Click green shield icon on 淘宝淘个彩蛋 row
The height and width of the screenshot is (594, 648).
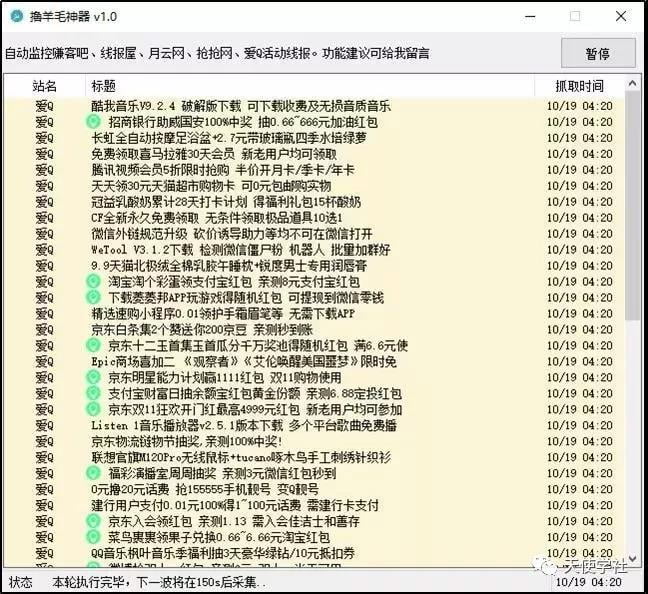(x=93, y=281)
